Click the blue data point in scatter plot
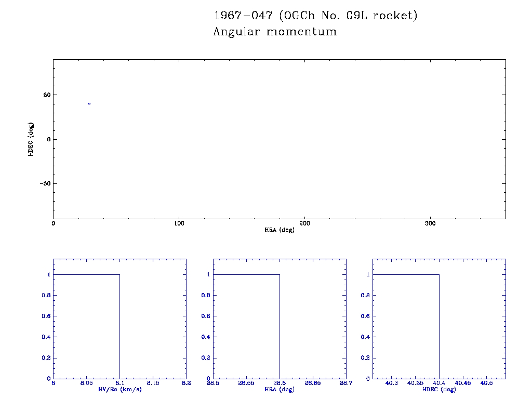The height and width of the screenshot is (399, 532). coord(89,103)
